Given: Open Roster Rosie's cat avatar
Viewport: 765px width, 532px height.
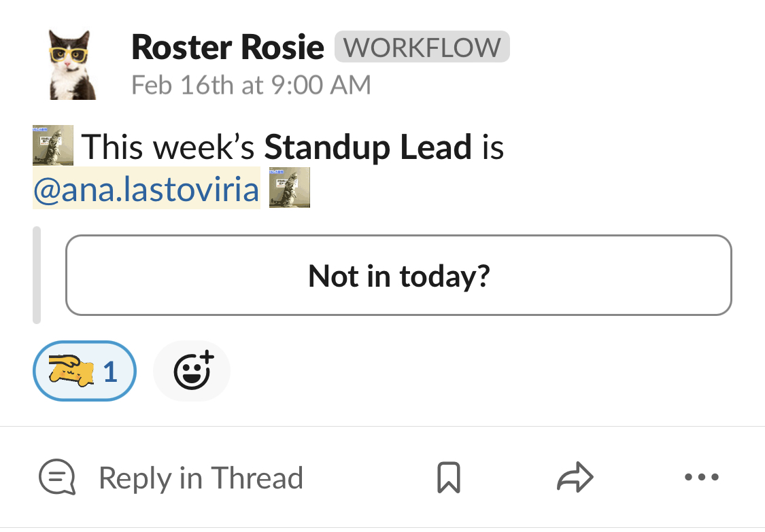Looking at the screenshot, I should pos(73,65).
